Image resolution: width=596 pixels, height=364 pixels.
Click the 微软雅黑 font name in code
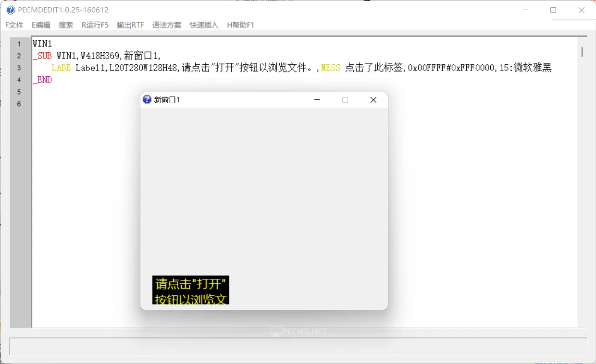click(533, 68)
